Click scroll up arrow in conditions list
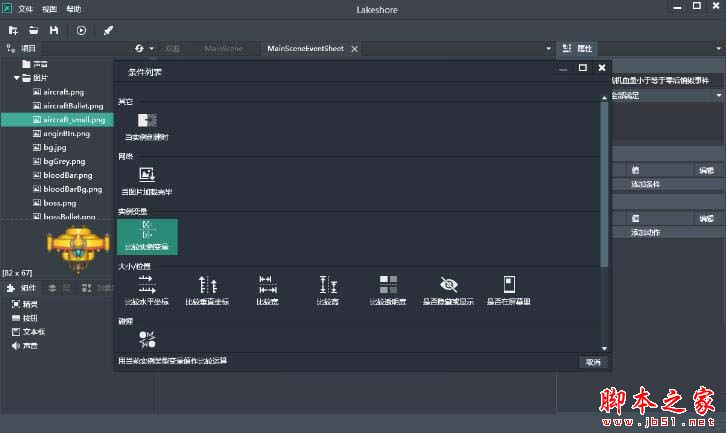726x433 pixels. (604, 98)
